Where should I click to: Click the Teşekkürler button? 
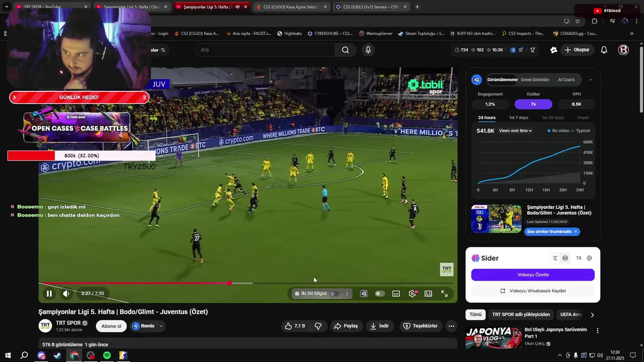pyautogui.click(x=420, y=326)
